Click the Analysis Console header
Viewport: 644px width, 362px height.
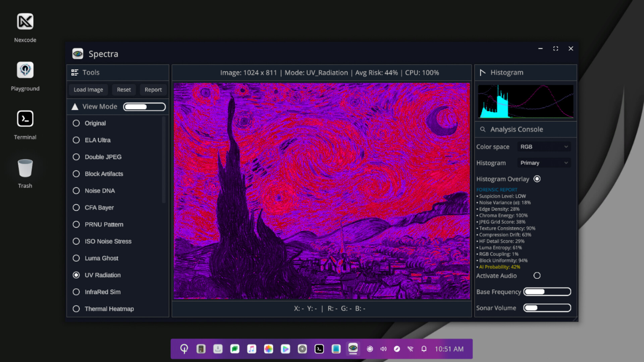point(517,129)
